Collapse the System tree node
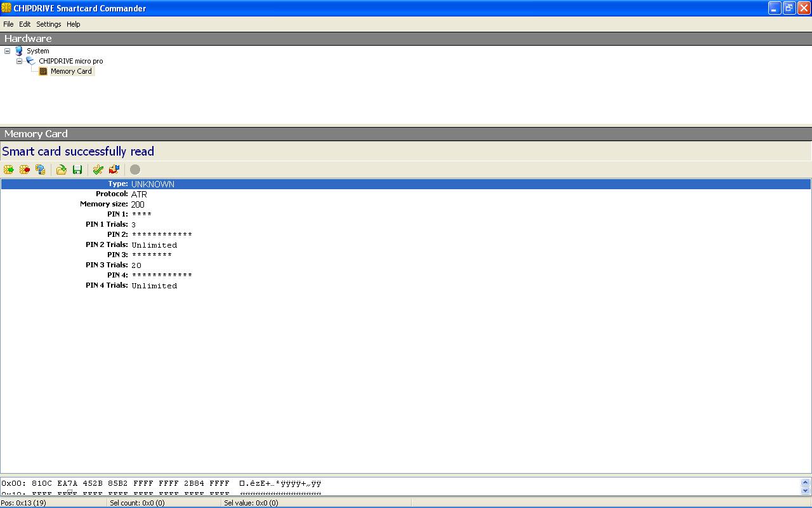Screen dimensions: 812x508 click(8, 51)
